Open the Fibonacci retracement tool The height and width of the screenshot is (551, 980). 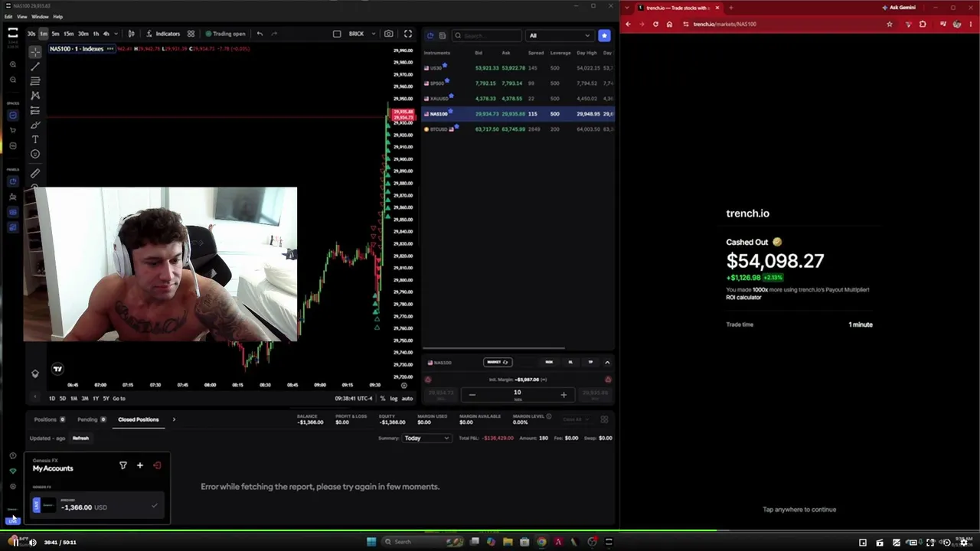click(x=35, y=80)
